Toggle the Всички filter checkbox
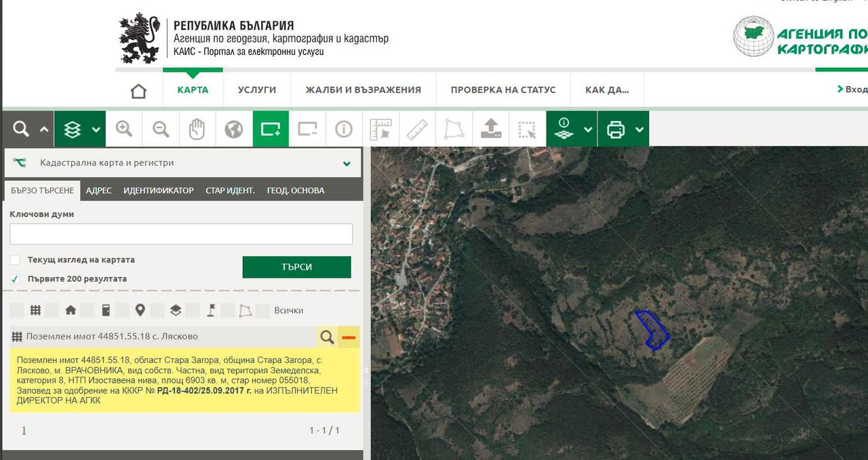The width and height of the screenshot is (868, 460). click(263, 310)
